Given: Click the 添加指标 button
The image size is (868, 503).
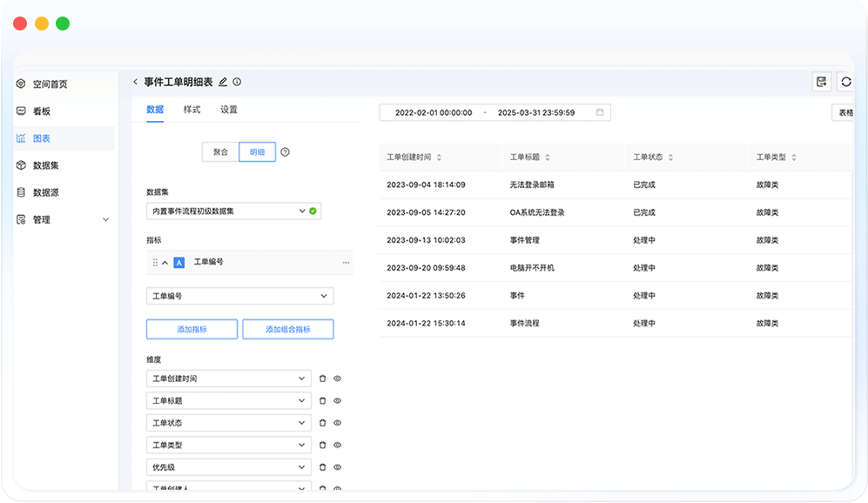Looking at the screenshot, I should (x=192, y=330).
